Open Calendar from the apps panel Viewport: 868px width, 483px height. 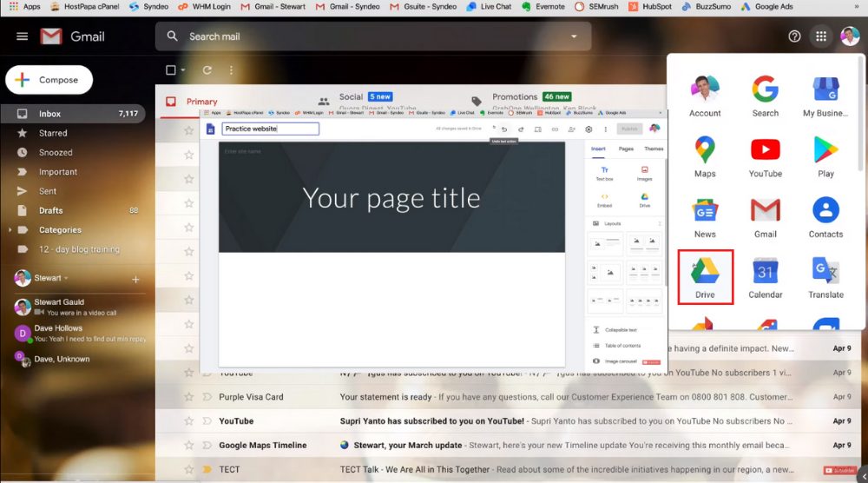click(x=765, y=277)
